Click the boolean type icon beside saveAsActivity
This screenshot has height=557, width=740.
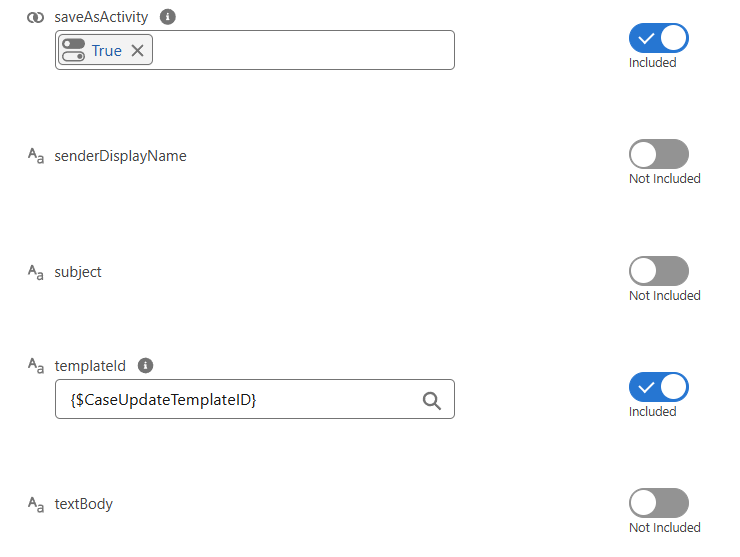pyautogui.click(x=35, y=17)
